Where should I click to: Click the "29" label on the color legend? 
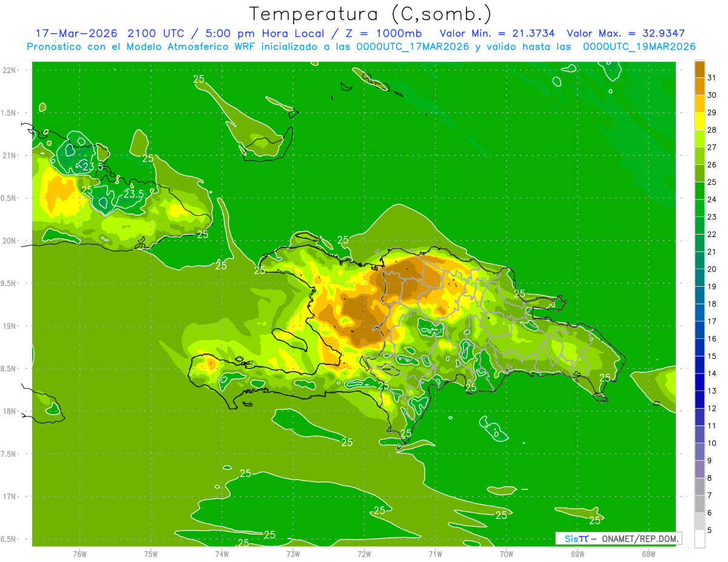[712, 112]
